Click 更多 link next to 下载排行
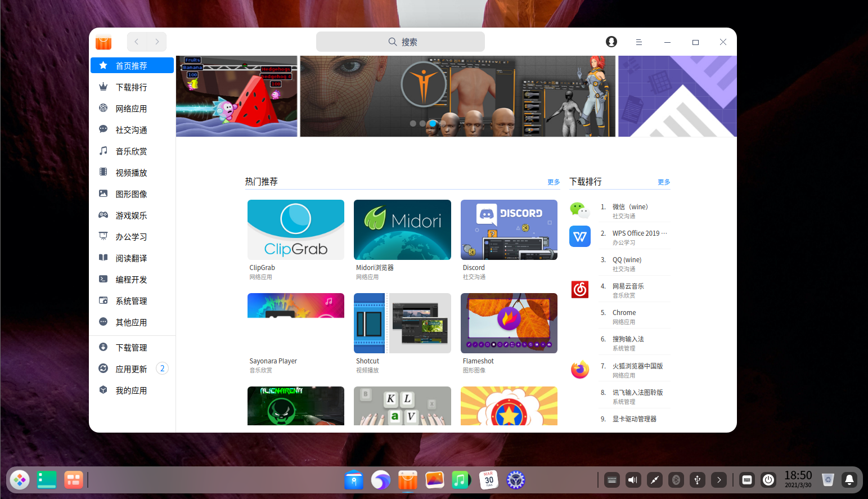 [x=664, y=182]
